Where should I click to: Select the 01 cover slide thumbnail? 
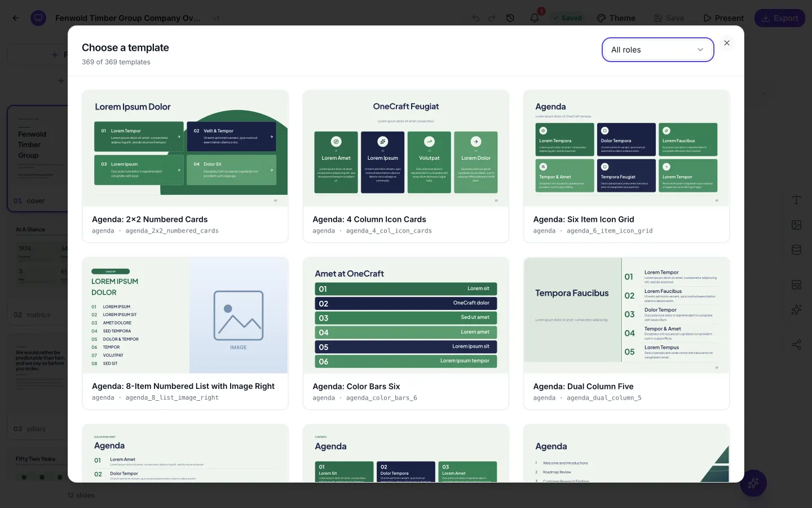click(x=37, y=158)
